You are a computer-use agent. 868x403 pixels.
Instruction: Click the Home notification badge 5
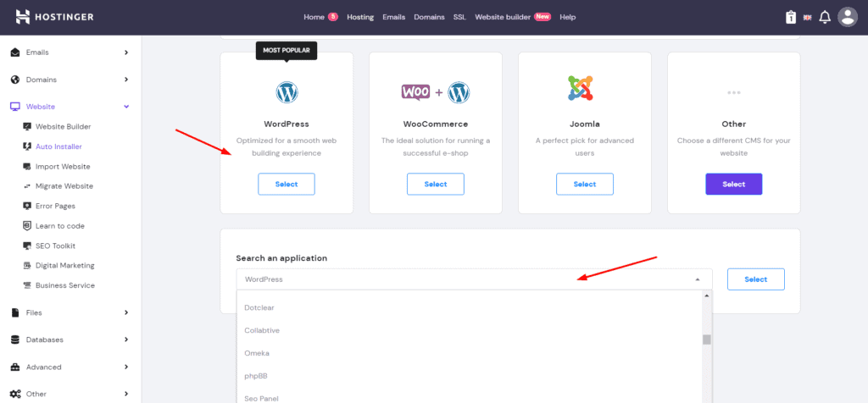click(x=332, y=17)
